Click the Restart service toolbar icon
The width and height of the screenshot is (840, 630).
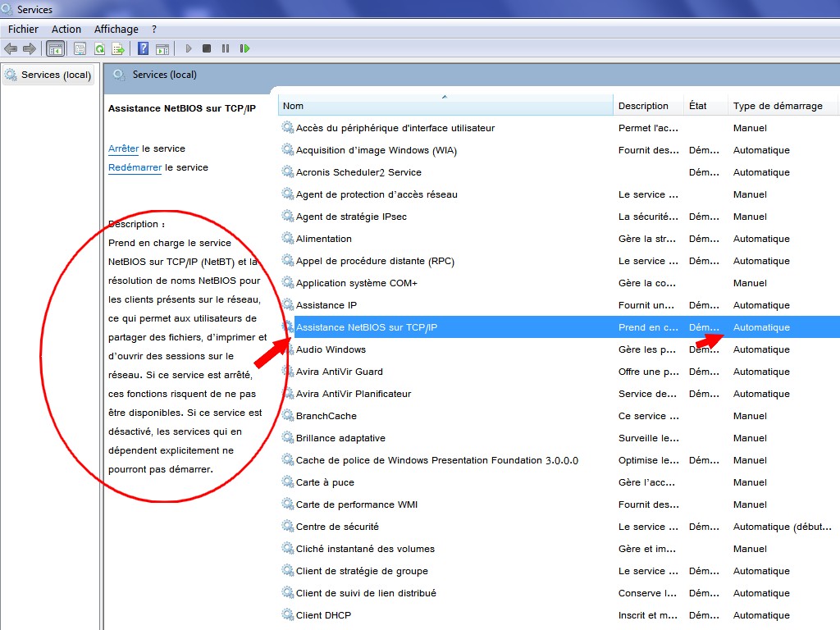tap(244, 48)
